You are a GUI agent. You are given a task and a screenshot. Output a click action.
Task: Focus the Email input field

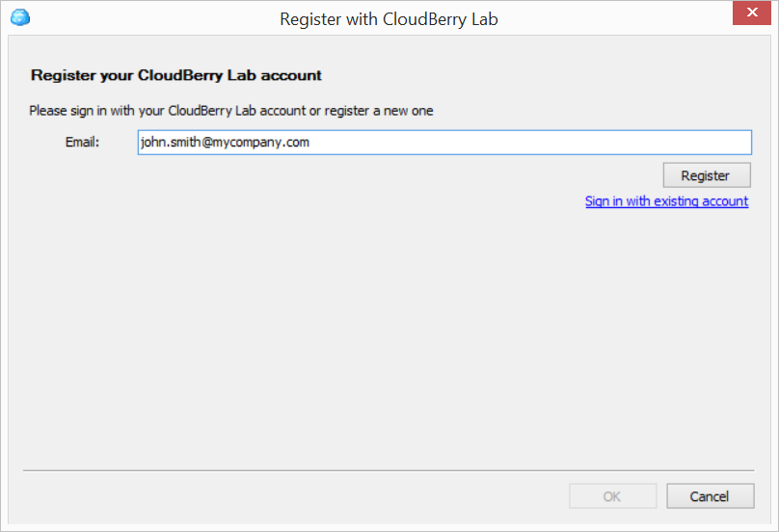444,143
